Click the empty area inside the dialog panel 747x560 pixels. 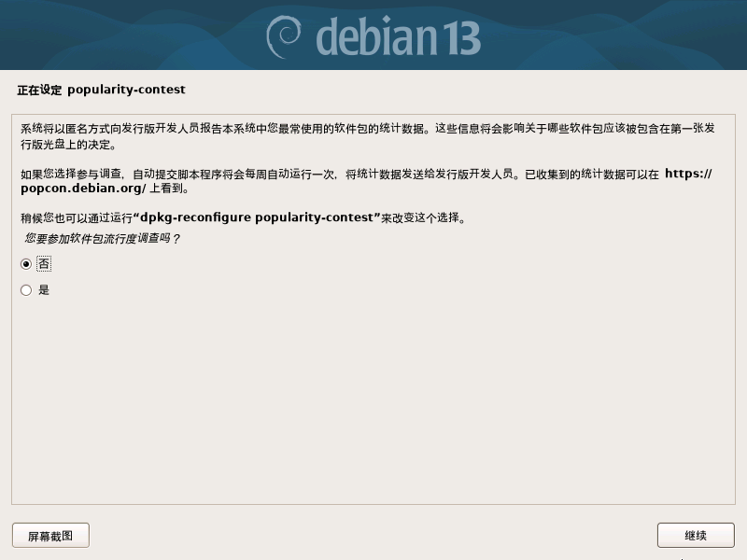click(373, 400)
